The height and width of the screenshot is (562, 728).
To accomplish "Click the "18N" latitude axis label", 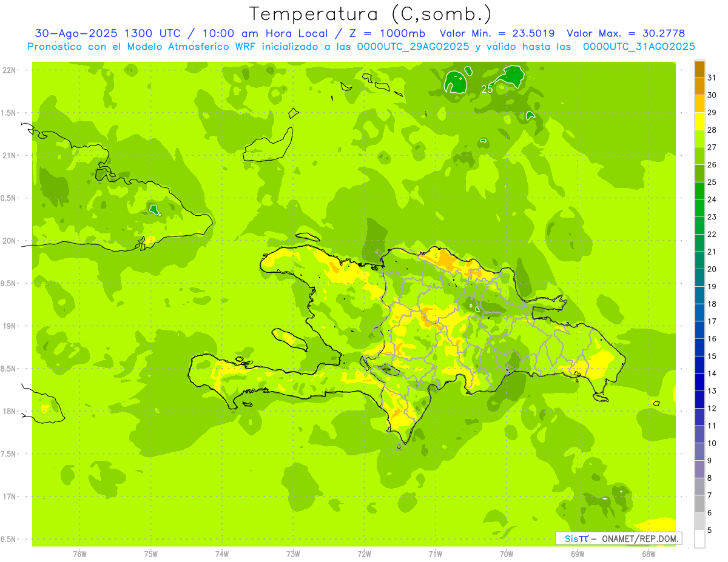I will (x=9, y=411).
